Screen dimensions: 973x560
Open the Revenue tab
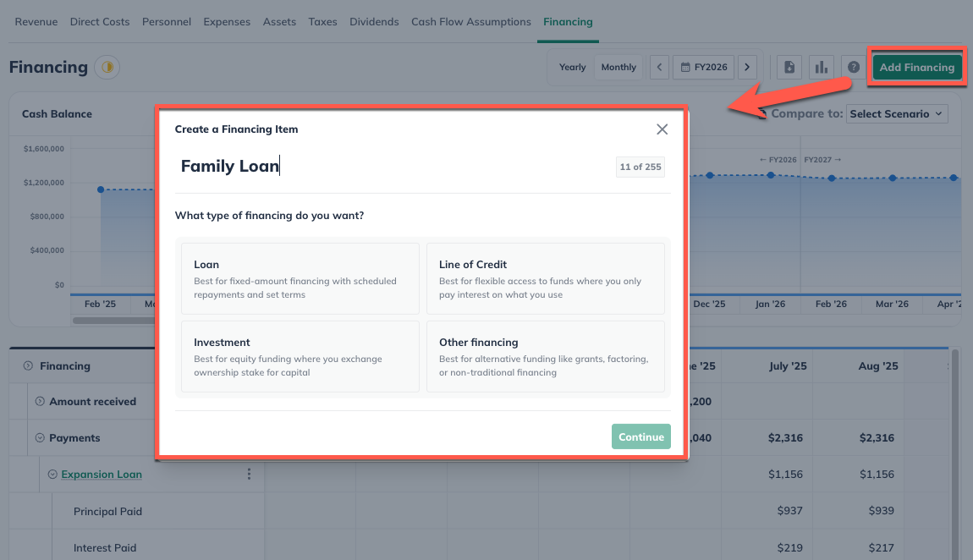coord(36,22)
